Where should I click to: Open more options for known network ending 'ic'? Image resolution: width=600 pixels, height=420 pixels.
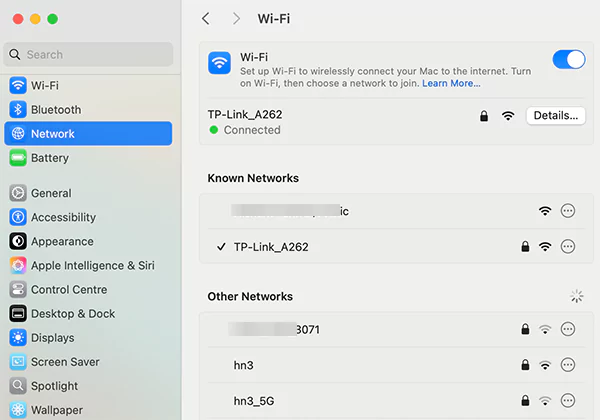[568, 211]
